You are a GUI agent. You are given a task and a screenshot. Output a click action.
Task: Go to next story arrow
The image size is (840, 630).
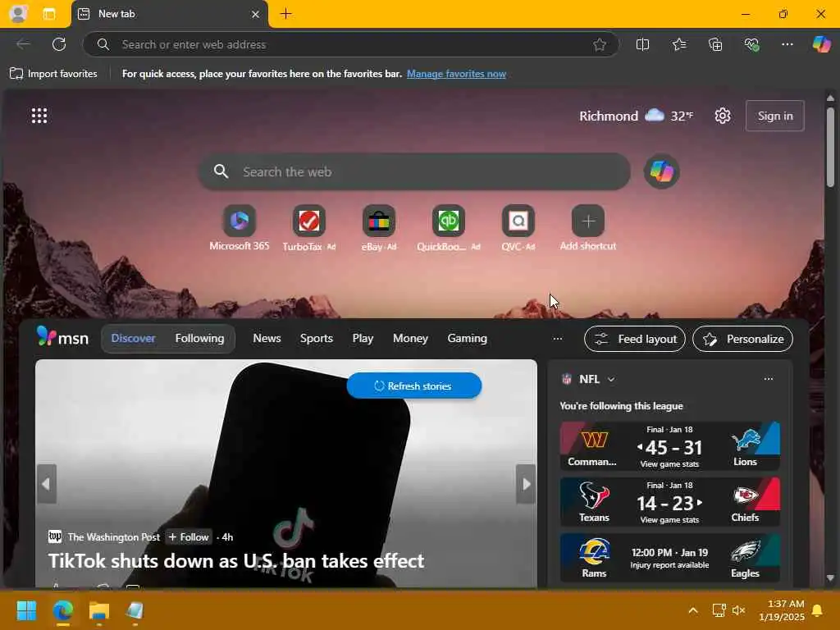[526, 484]
